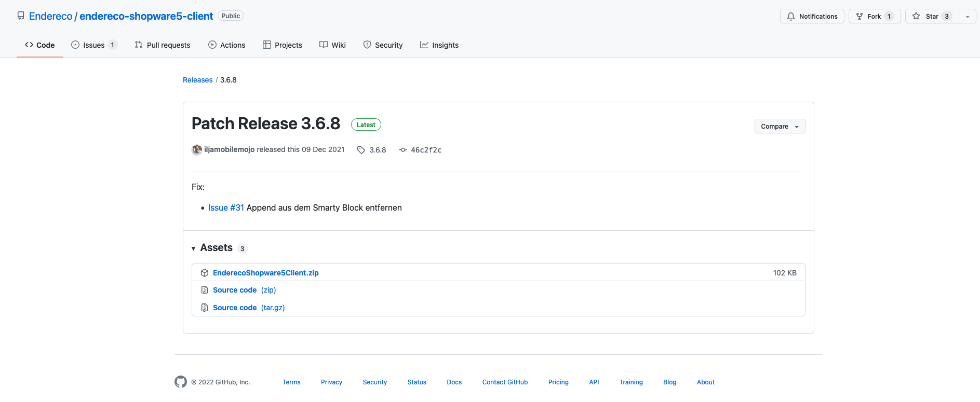Click the package icon beside EnderecoShopware5Client.zip
980x402 pixels.
pyautogui.click(x=205, y=273)
